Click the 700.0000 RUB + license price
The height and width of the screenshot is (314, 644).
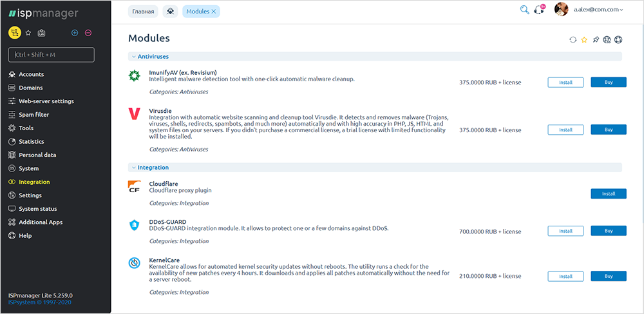tap(490, 232)
